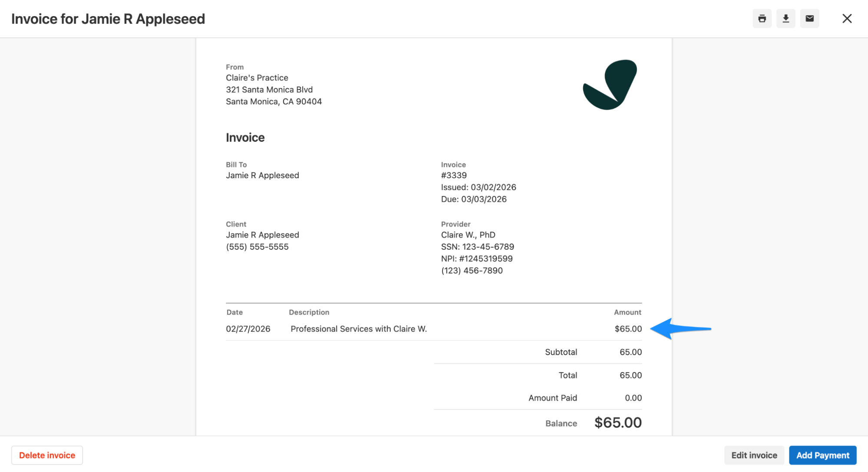Screen dimensions: 868x472
Task: Click the Amount Paid label
Action: point(553,398)
